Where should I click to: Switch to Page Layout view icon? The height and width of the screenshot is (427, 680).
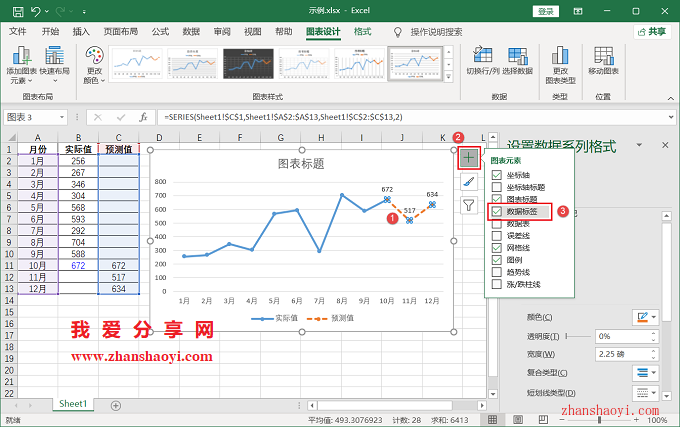[x=518, y=420]
